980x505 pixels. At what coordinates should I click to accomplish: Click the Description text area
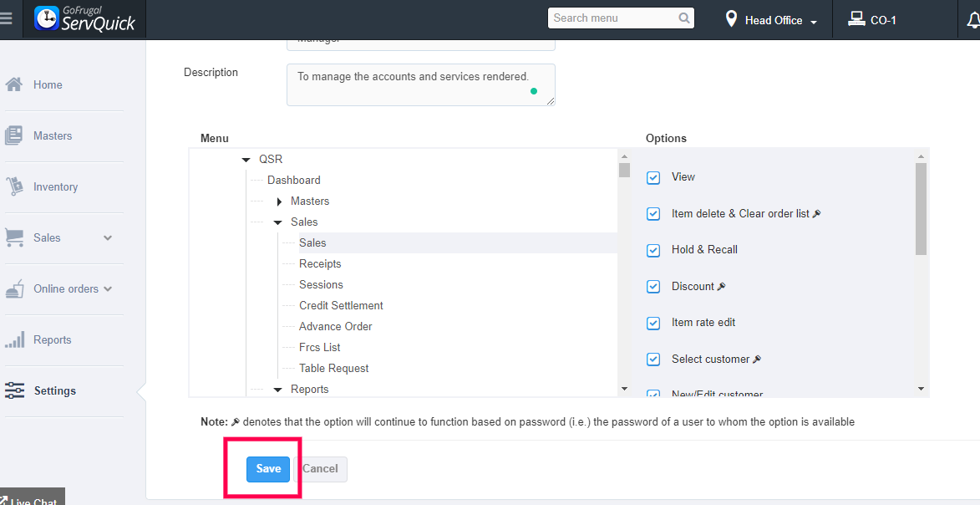click(x=420, y=84)
